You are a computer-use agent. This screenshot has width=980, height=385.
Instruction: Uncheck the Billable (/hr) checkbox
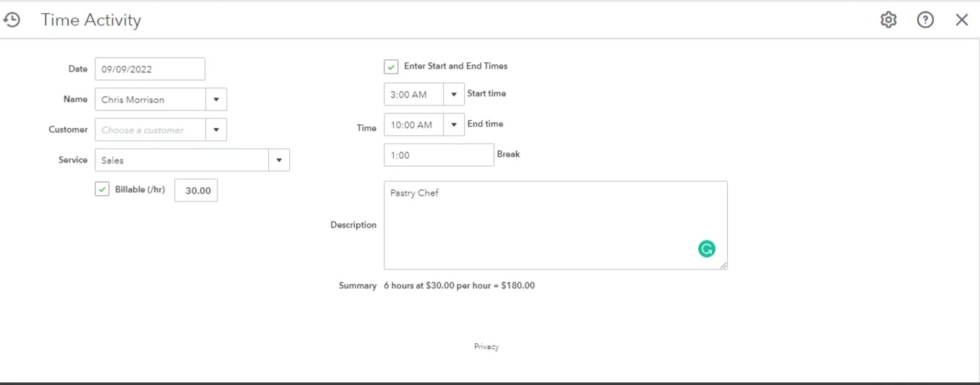point(102,190)
